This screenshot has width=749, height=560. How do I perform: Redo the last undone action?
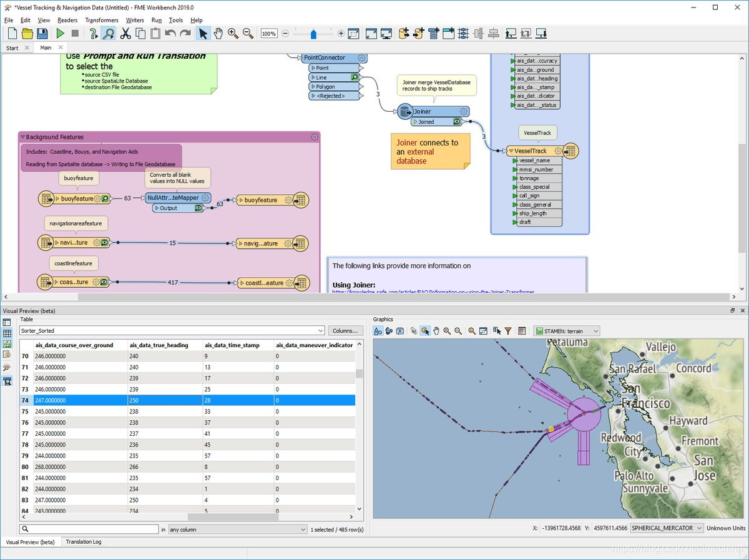tap(185, 33)
